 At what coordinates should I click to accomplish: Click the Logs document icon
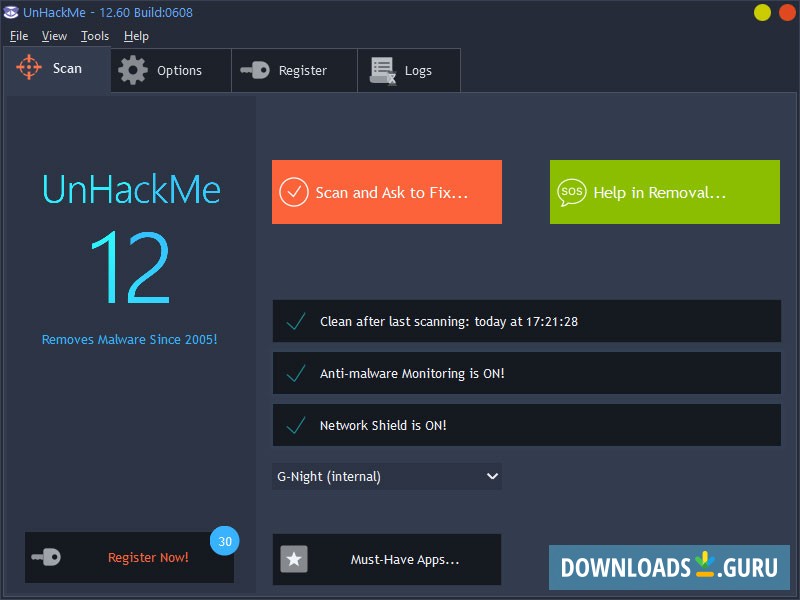point(383,71)
